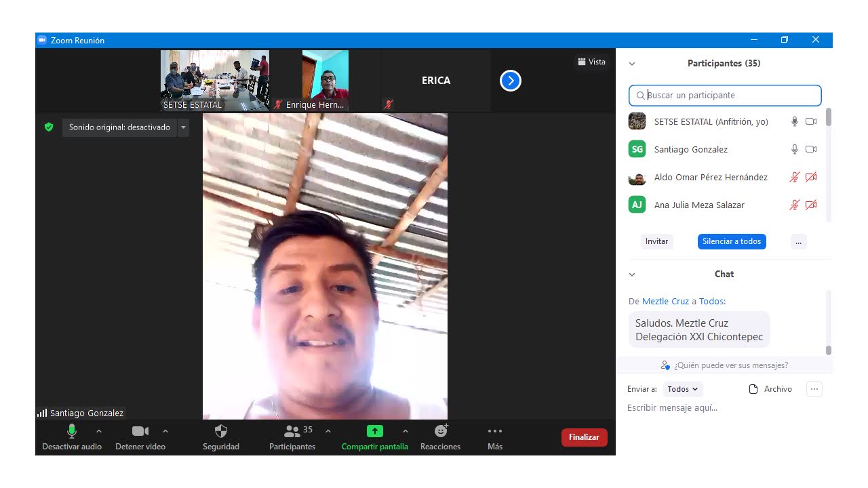Select the SETSE ESTATAL video thumbnail

pyautogui.click(x=215, y=81)
